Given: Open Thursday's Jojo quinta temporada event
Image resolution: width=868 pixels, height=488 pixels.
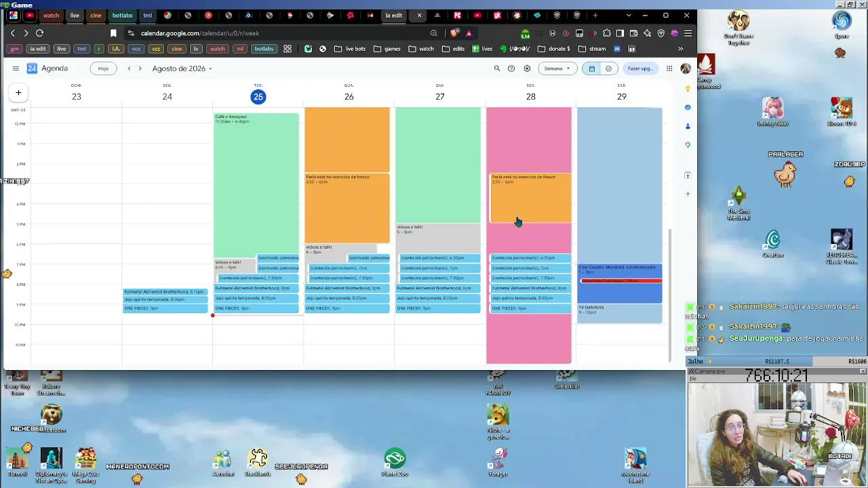Looking at the screenshot, I should (437, 298).
